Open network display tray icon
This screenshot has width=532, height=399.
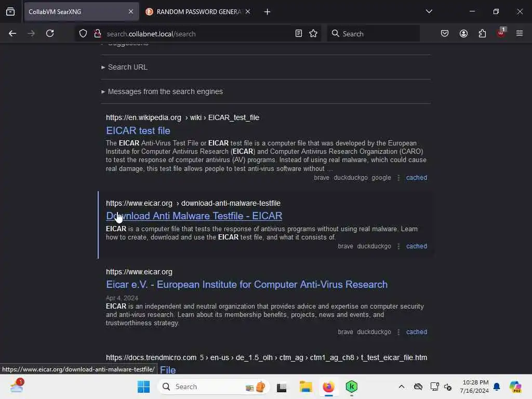434,387
